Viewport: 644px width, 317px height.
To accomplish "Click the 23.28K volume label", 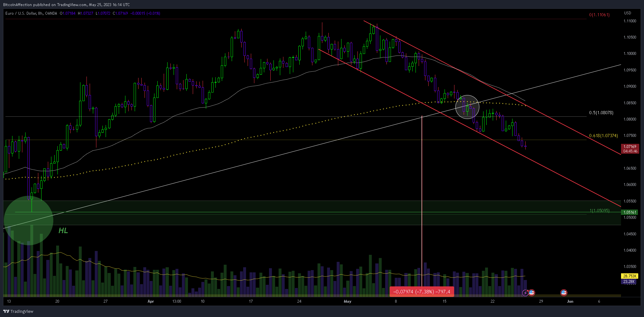I will 629,281.
